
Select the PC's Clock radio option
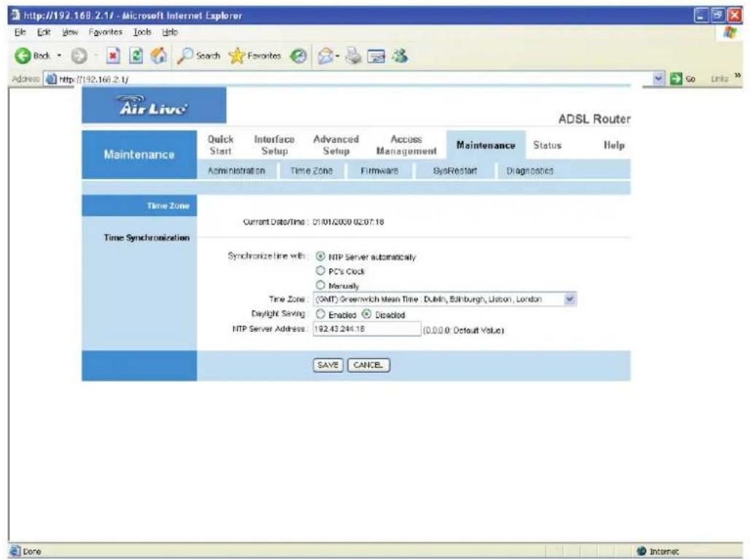pos(321,271)
